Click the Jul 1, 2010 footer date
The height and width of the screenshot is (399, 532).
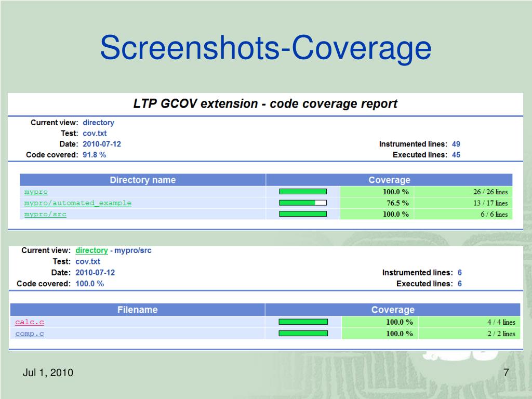[x=48, y=373]
